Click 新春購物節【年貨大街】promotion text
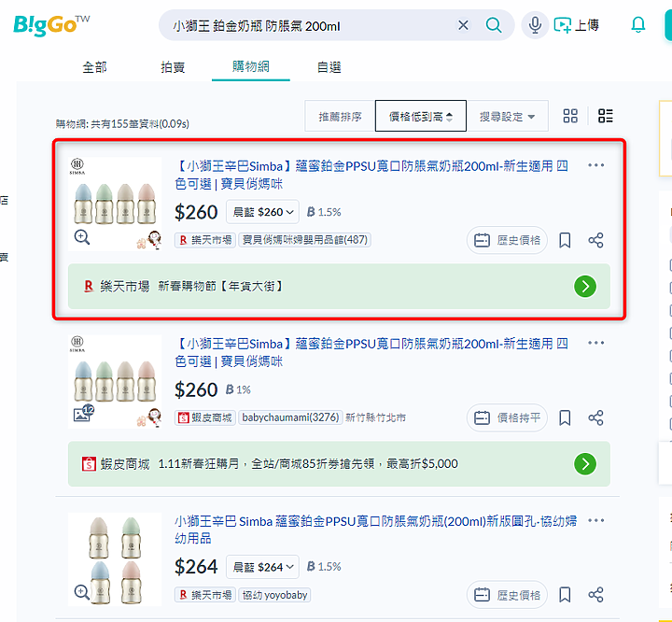The height and width of the screenshot is (622, 672). click(x=220, y=286)
